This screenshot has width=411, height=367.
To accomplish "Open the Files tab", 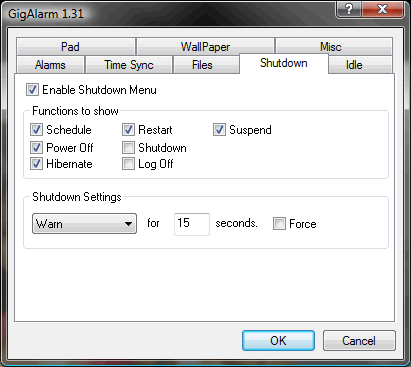I will (x=206, y=65).
